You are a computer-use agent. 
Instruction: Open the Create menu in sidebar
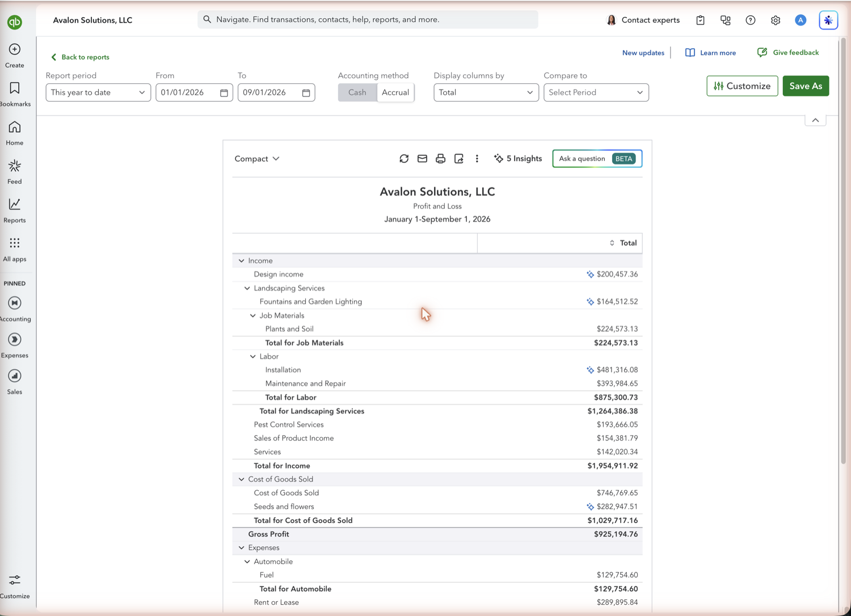15,55
